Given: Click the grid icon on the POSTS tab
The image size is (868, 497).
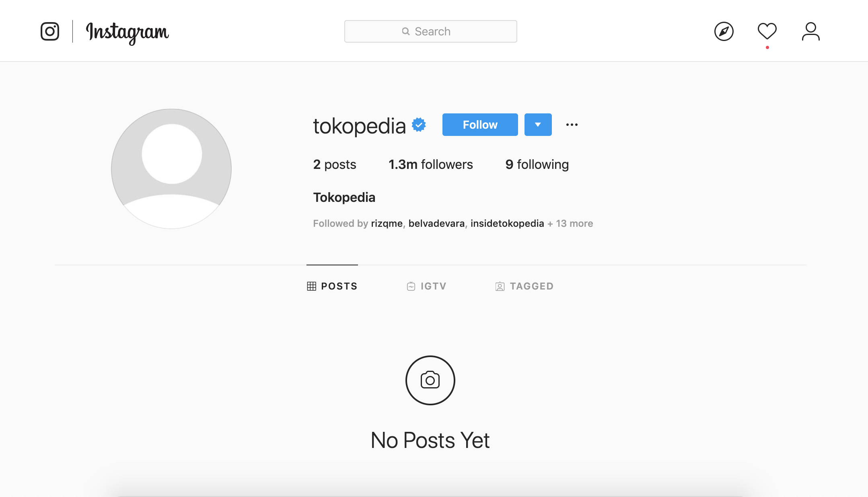Looking at the screenshot, I should tap(312, 286).
